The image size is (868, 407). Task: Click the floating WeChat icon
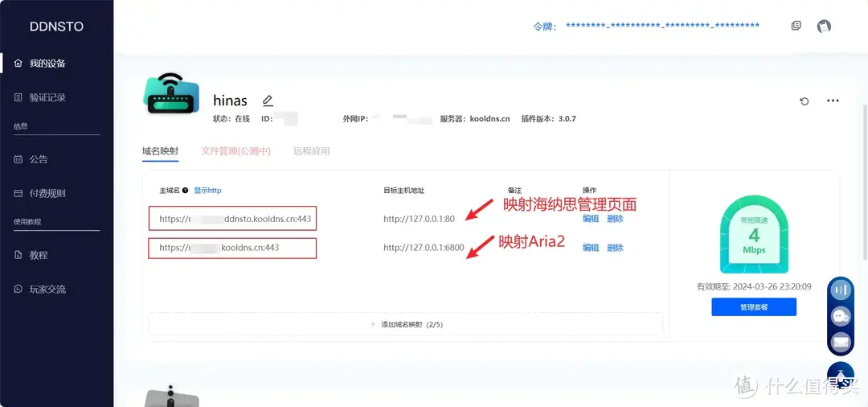tap(841, 317)
